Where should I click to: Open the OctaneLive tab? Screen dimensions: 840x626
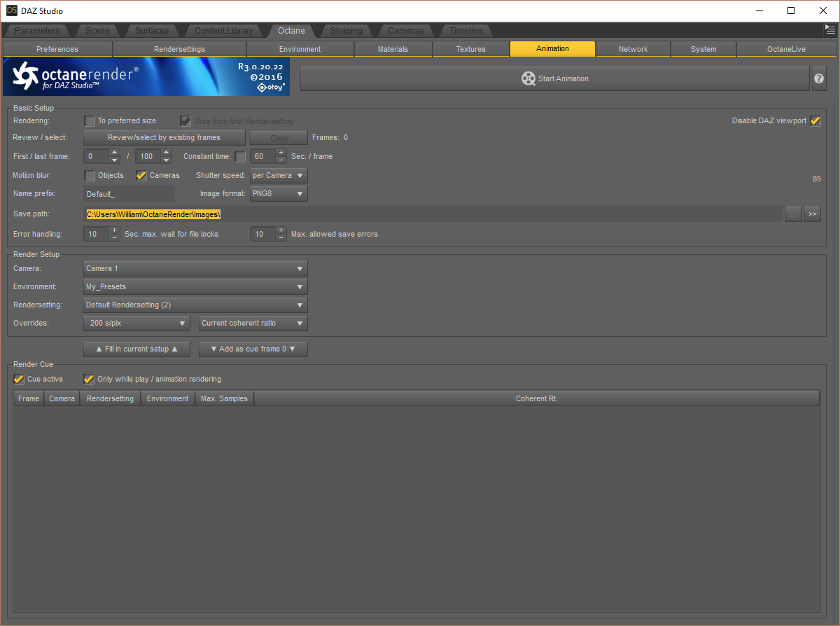[x=786, y=49]
